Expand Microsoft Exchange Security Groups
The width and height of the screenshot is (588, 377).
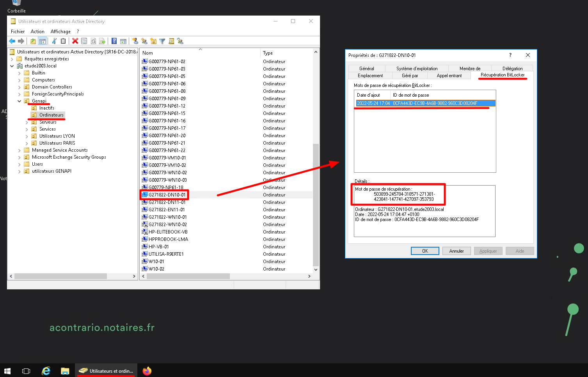20,158
